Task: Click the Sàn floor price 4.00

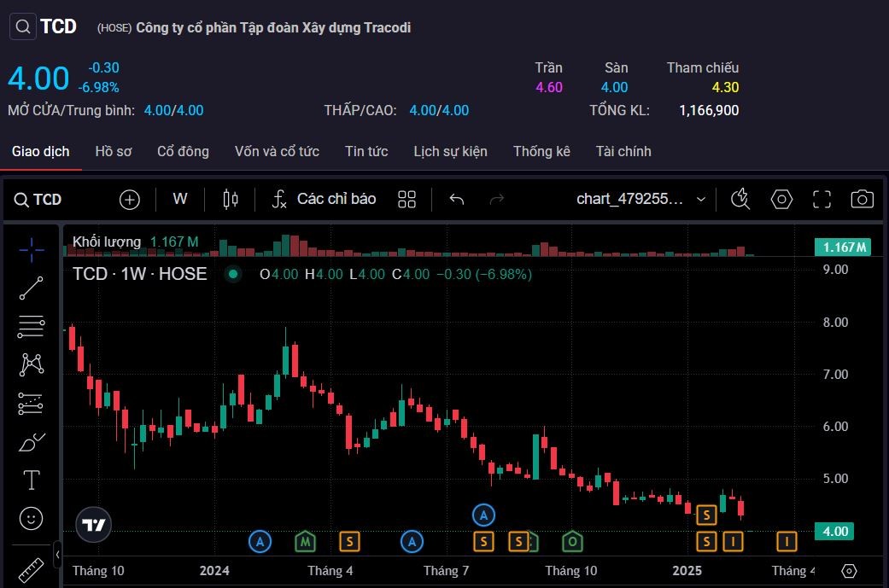Action: tap(615, 88)
